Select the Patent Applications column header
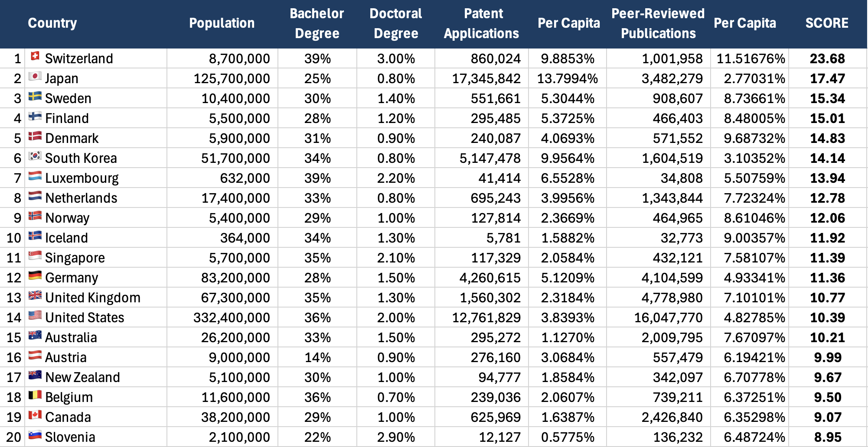This screenshot has height=447, width=868. (482, 23)
